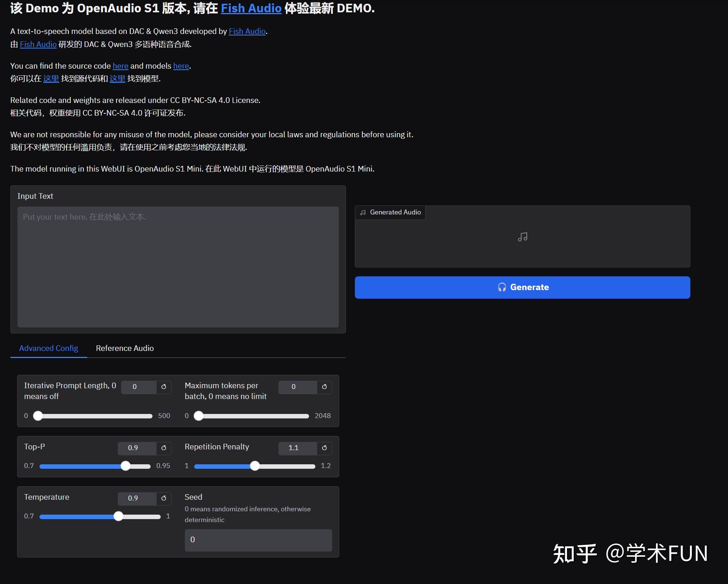Screen dimensions: 728x584
Task: Switch to the Reference Audio tab
Action: [125, 348]
